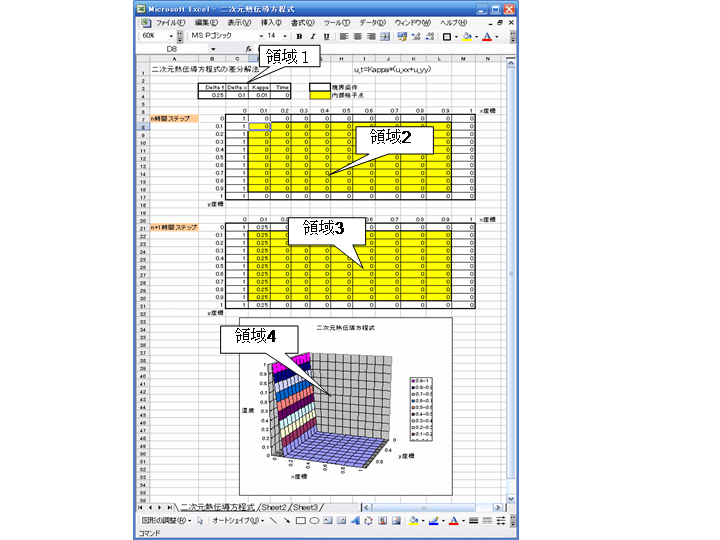
Task: Select the 二次元熱伝導方程式 sheet tab
Action: coord(217,507)
